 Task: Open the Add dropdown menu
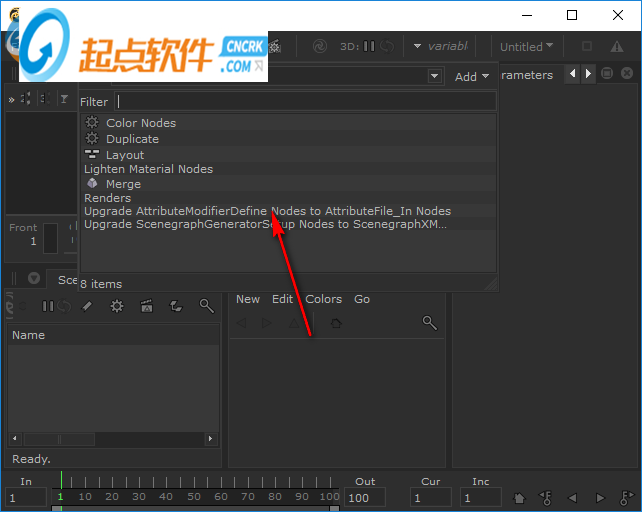471,77
